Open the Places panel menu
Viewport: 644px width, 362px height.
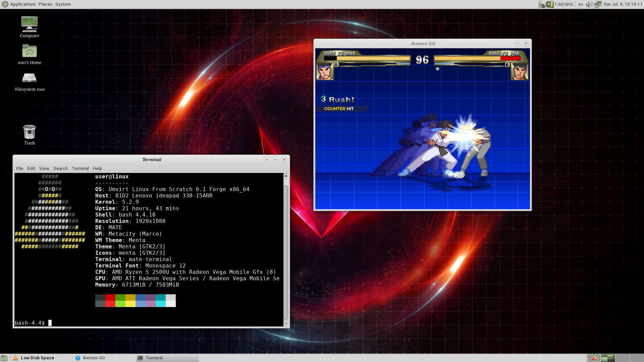pos(45,4)
